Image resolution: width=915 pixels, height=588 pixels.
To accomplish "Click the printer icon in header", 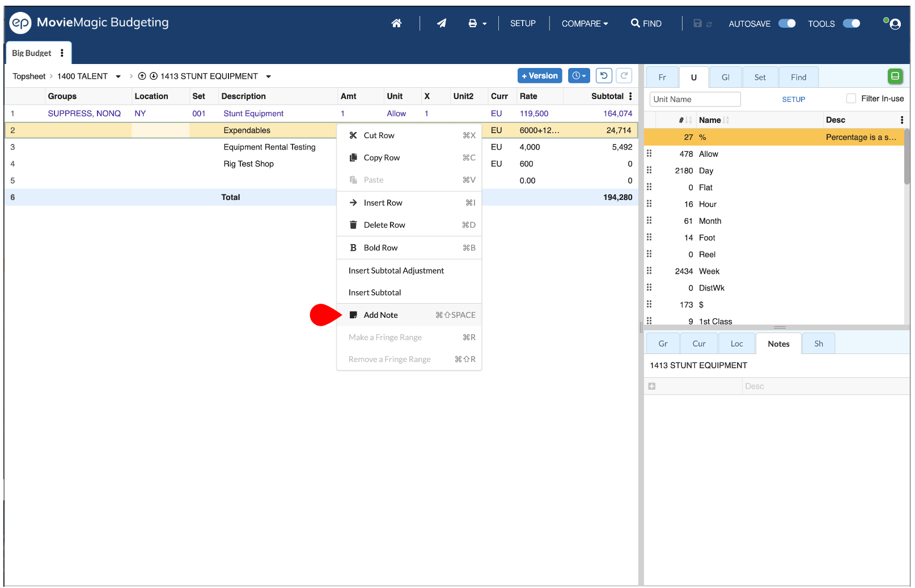I will [x=472, y=23].
